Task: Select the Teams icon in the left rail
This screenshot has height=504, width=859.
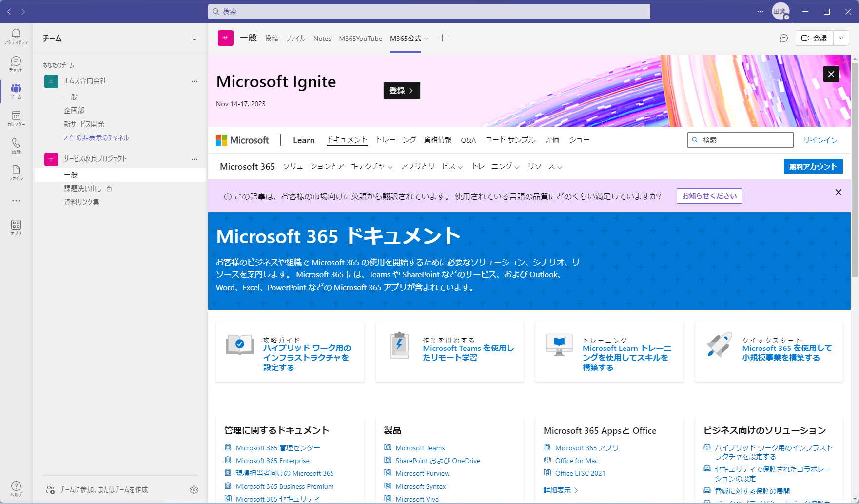Action: pos(16,91)
